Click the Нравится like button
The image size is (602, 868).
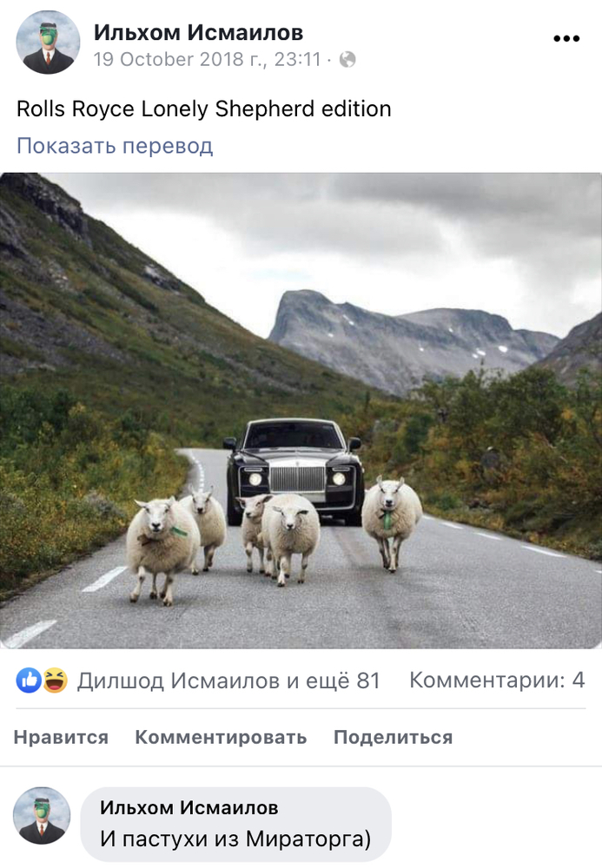coord(61,737)
